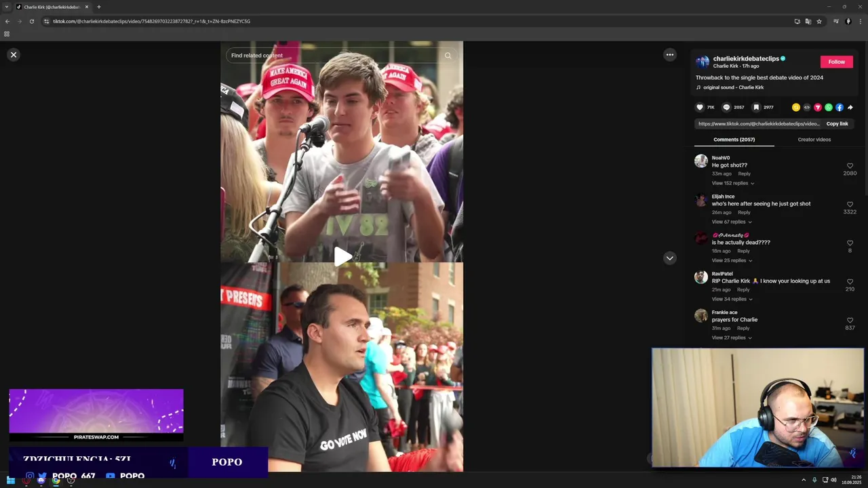
Task: Bookmark page with the star icon
Action: click(819, 21)
